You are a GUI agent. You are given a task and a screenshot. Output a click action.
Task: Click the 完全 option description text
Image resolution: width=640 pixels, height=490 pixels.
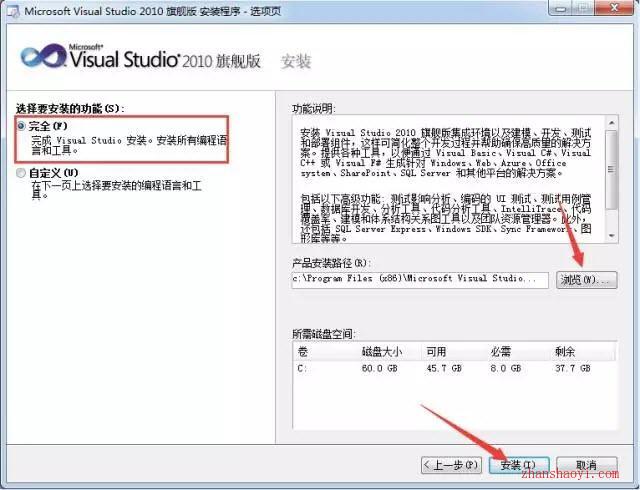tap(129, 145)
